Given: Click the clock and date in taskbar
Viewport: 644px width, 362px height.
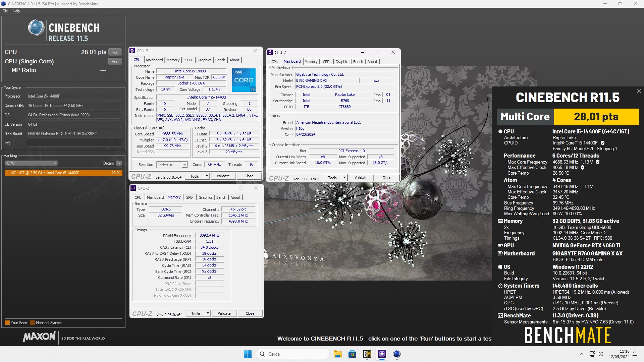Looking at the screenshot, I should (x=619, y=354).
